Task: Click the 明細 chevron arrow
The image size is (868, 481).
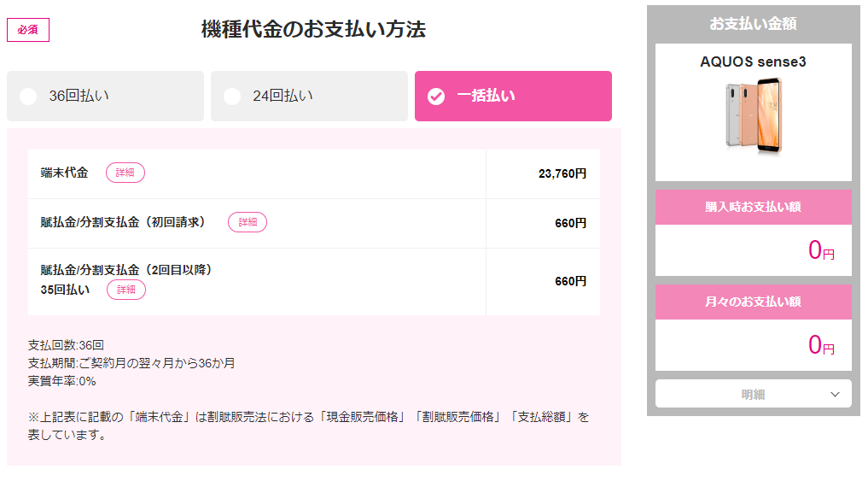Action: tap(836, 395)
